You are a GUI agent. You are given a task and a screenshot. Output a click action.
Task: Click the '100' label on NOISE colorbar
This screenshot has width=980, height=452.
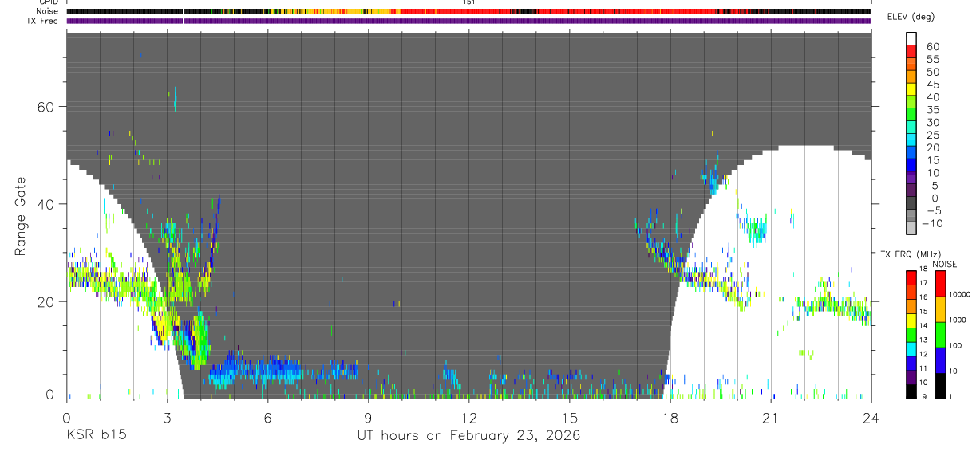point(957,345)
